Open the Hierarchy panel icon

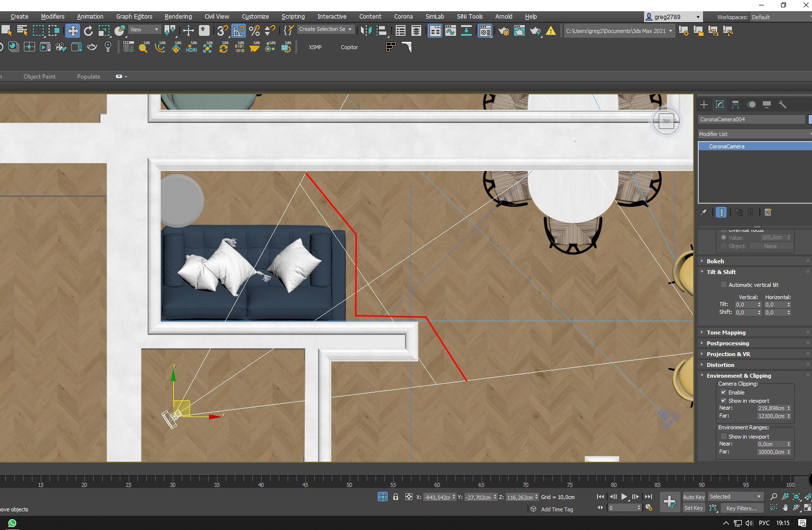point(735,104)
